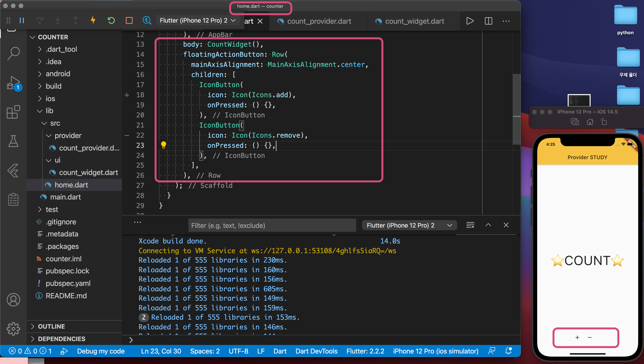
Task: Split the editor right
Action: click(488, 21)
